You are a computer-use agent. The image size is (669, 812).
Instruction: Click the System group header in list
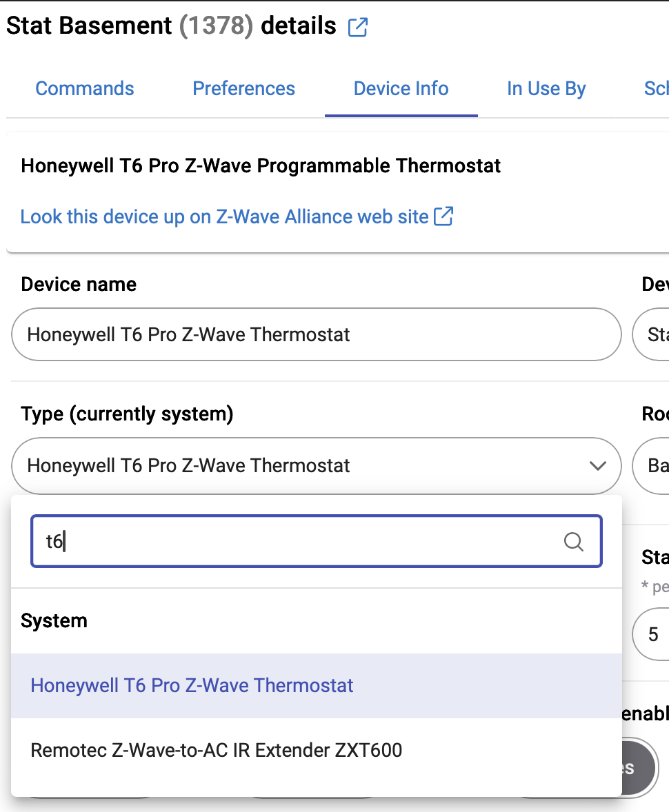[x=54, y=621]
